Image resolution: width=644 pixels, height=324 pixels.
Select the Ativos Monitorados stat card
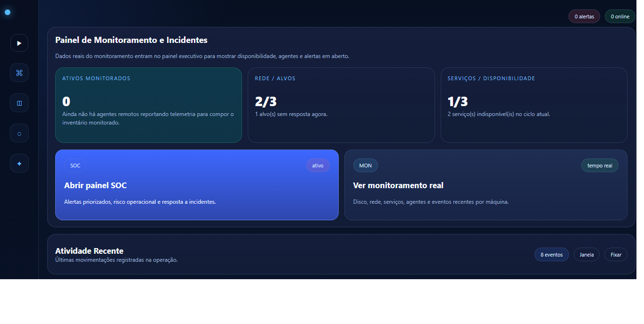(148, 105)
